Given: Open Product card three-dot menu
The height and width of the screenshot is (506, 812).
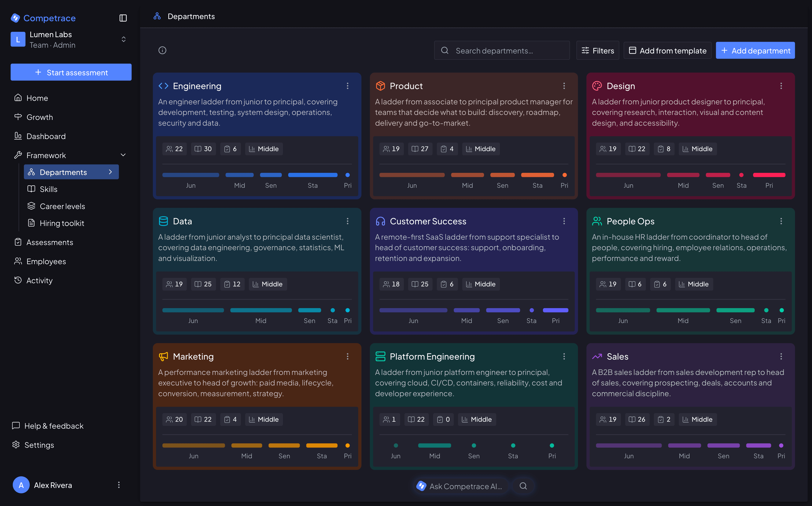Looking at the screenshot, I should tap(564, 86).
